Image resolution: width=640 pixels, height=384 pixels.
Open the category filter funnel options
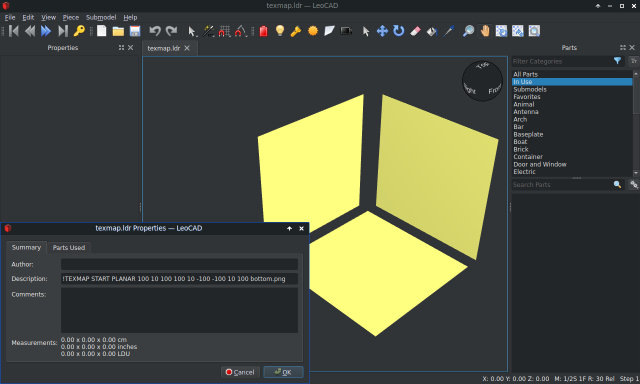617,61
